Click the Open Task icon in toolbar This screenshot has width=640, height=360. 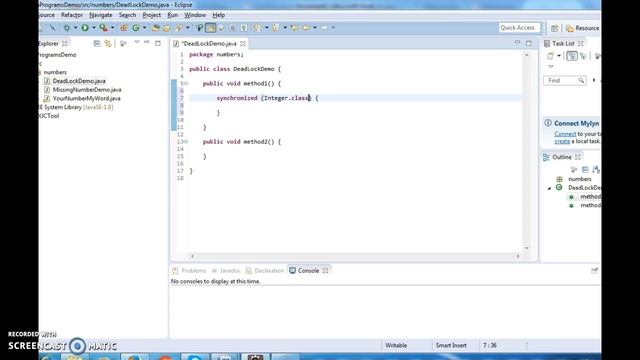point(167,28)
